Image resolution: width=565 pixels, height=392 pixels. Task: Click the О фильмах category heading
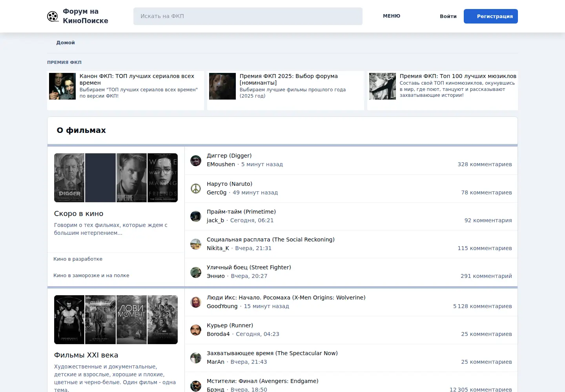(81, 131)
